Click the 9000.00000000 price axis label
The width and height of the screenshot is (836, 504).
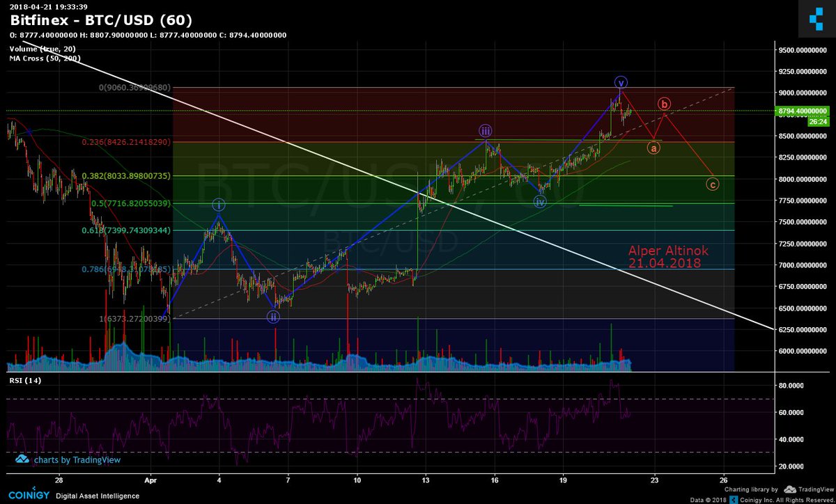point(804,93)
